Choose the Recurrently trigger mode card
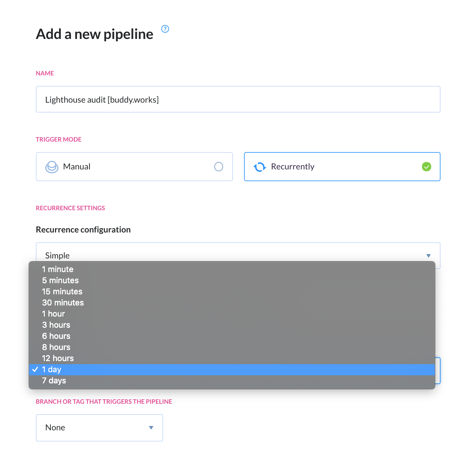The height and width of the screenshot is (473, 476). tap(342, 167)
